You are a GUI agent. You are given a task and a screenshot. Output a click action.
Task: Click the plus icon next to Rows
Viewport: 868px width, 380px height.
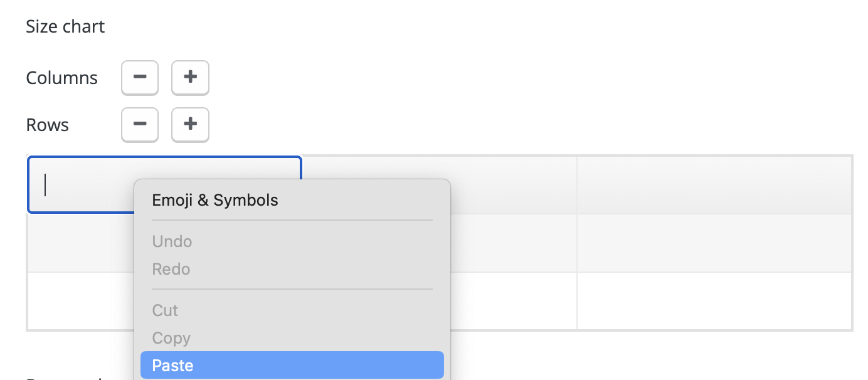190,124
